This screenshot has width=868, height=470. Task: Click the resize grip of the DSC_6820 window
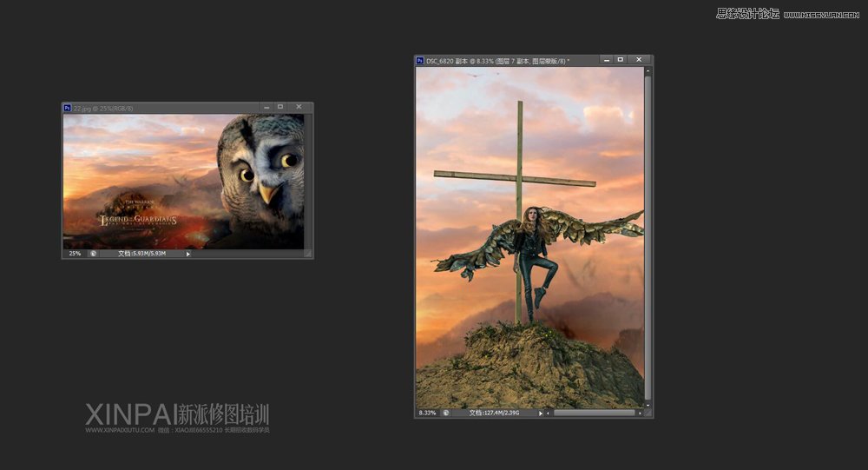pyautogui.click(x=648, y=414)
